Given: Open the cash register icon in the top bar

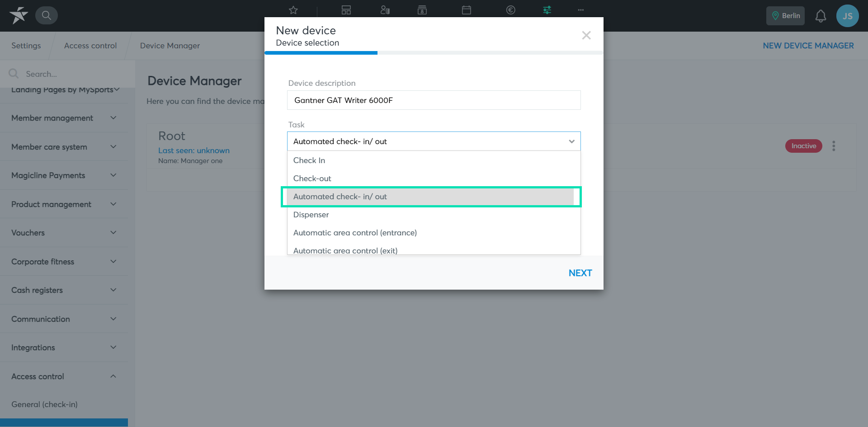Looking at the screenshot, I should point(422,10).
